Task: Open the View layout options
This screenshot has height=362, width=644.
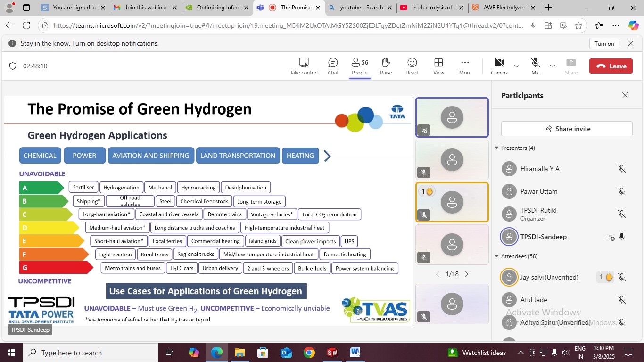Action: 438,66
